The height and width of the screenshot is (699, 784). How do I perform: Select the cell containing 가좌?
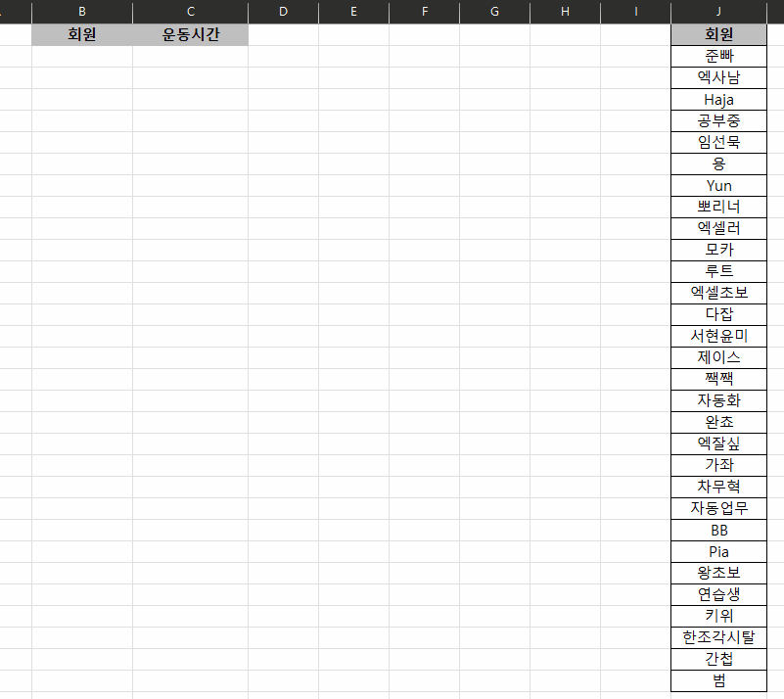coord(719,465)
